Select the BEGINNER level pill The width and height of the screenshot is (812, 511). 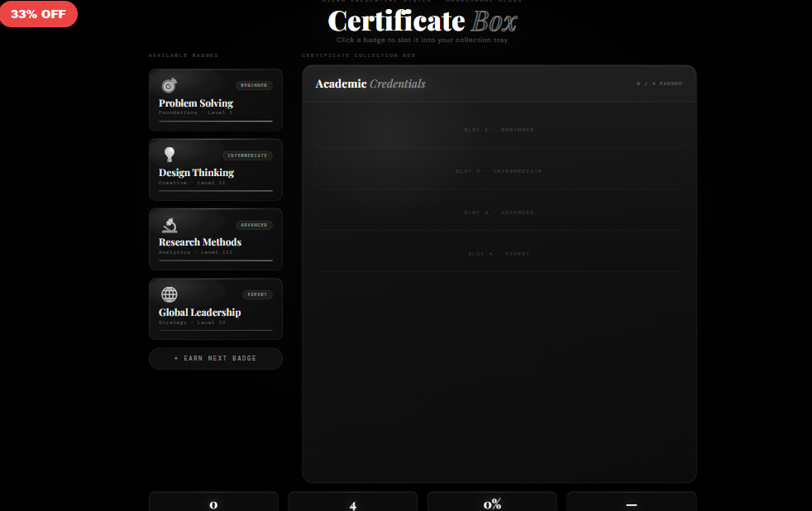click(253, 84)
